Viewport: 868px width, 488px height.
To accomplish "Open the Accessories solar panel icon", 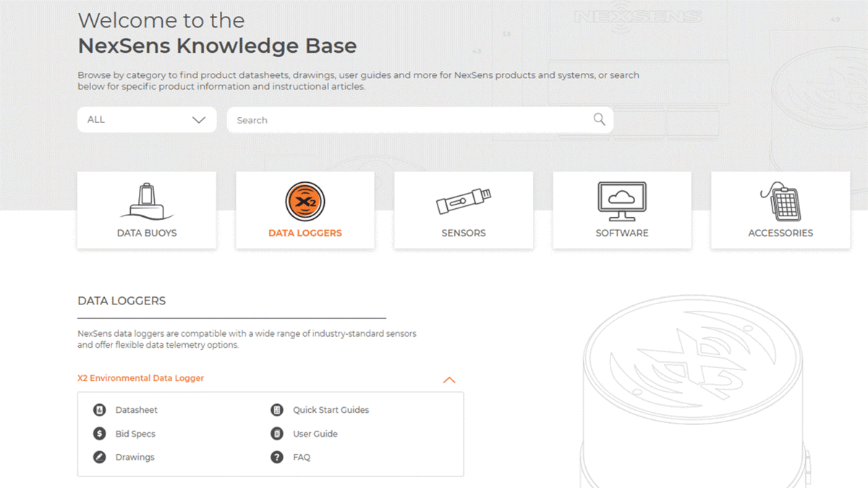I will click(780, 201).
